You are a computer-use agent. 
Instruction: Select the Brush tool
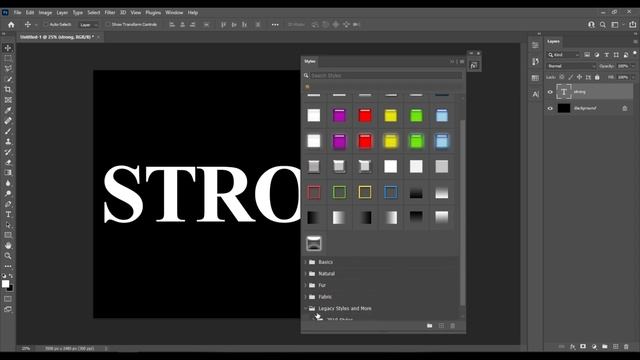click(x=8, y=131)
